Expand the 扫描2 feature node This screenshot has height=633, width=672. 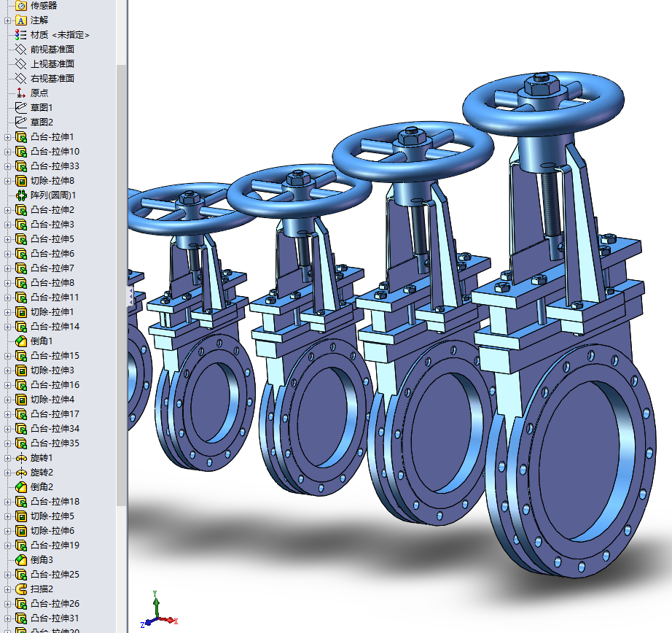click(x=7, y=589)
